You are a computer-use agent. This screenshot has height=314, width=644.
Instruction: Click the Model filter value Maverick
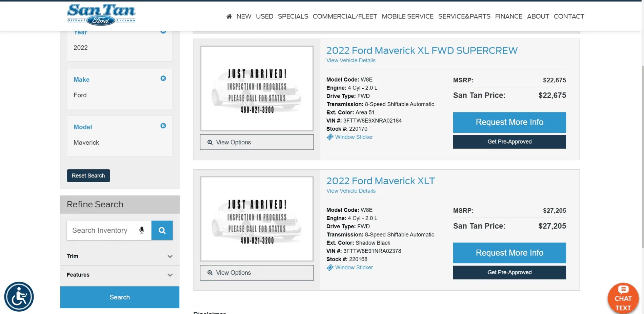(x=86, y=143)
